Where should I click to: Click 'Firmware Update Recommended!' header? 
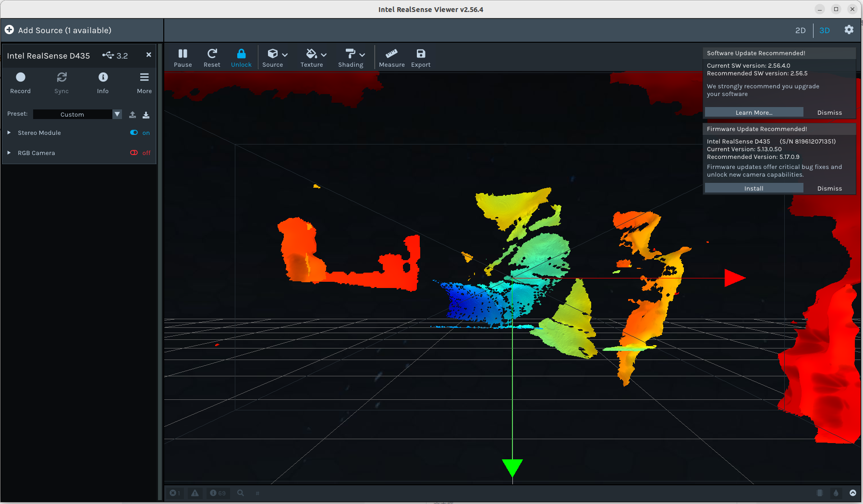coord(757,129)
